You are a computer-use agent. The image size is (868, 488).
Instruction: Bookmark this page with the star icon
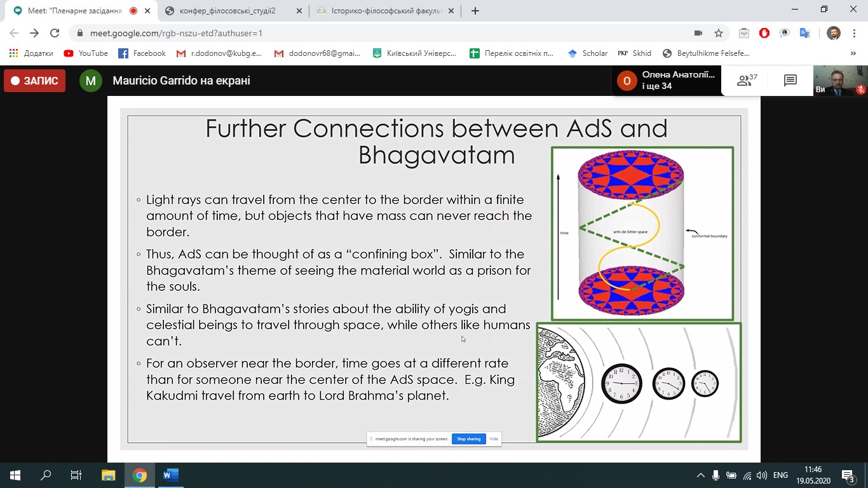[x=719, y=33]
